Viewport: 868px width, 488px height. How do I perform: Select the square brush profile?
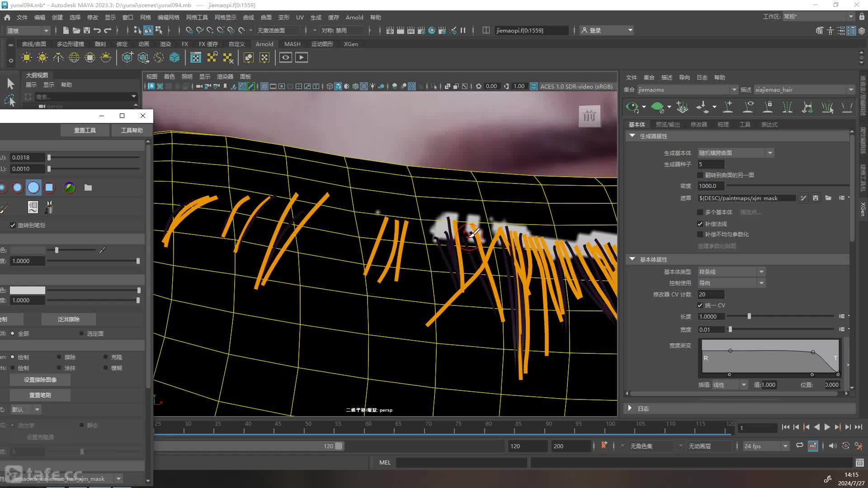coord(49,188)
